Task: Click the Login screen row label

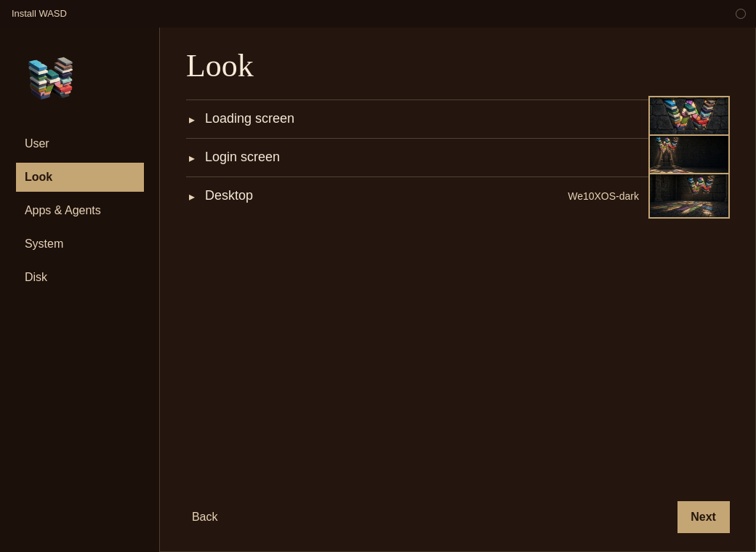Action: pyautogui.click(x=242, y=157)
